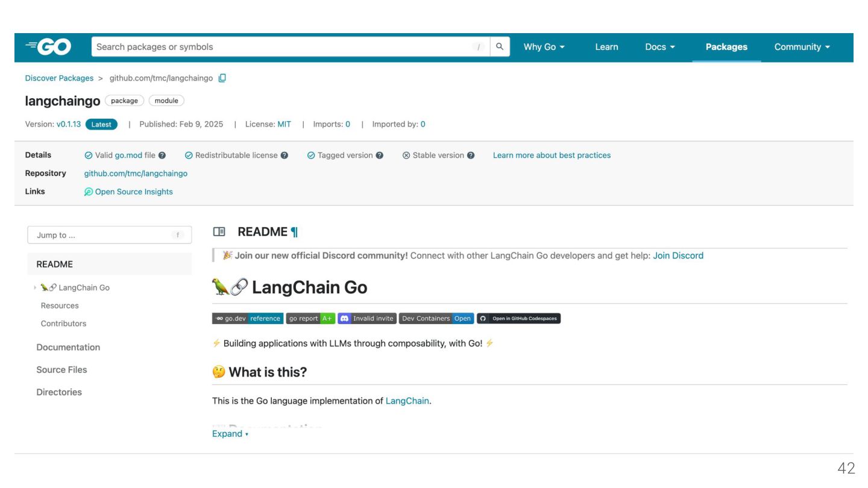Open the LangChain link in description
The height and width of the screenshot is (488, 868).
pos(407,401)
